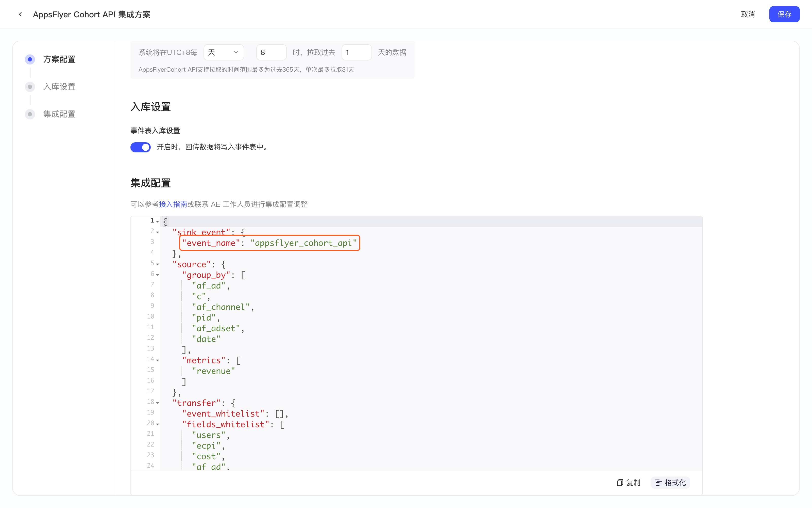Collapse the root object at line 1
The height and width of the screenshot is (508, 812).
point(158,221)
